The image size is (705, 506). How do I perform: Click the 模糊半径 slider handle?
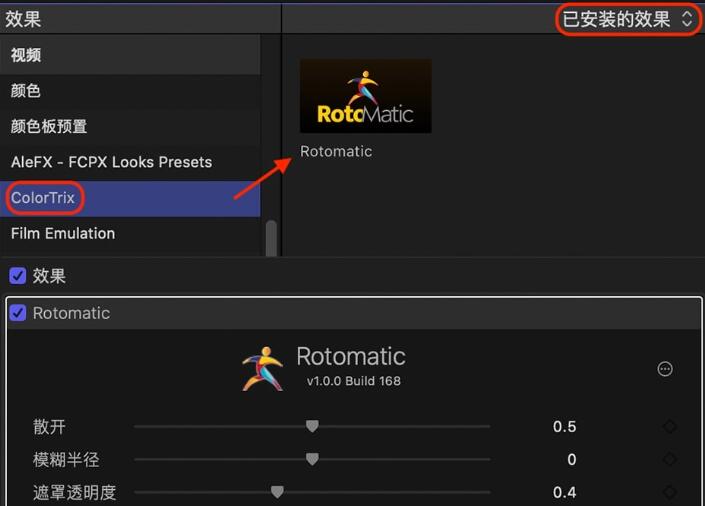pos(312,459)
